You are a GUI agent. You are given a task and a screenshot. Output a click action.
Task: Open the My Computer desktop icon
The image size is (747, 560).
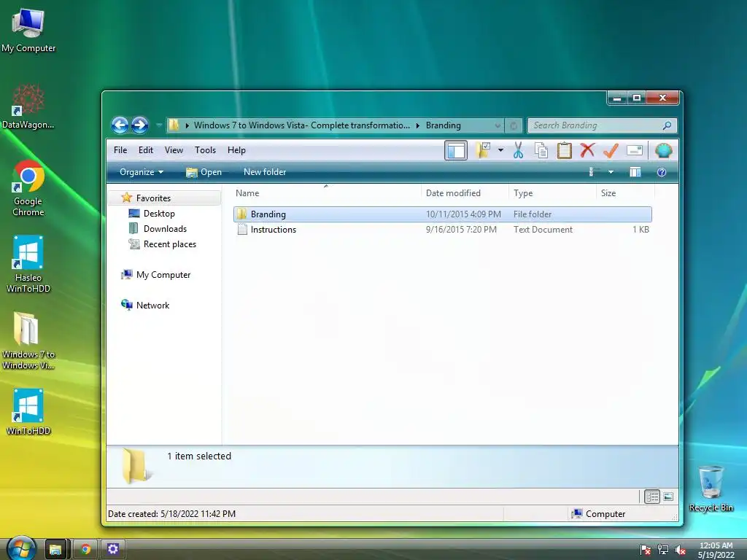pos(28,29)
